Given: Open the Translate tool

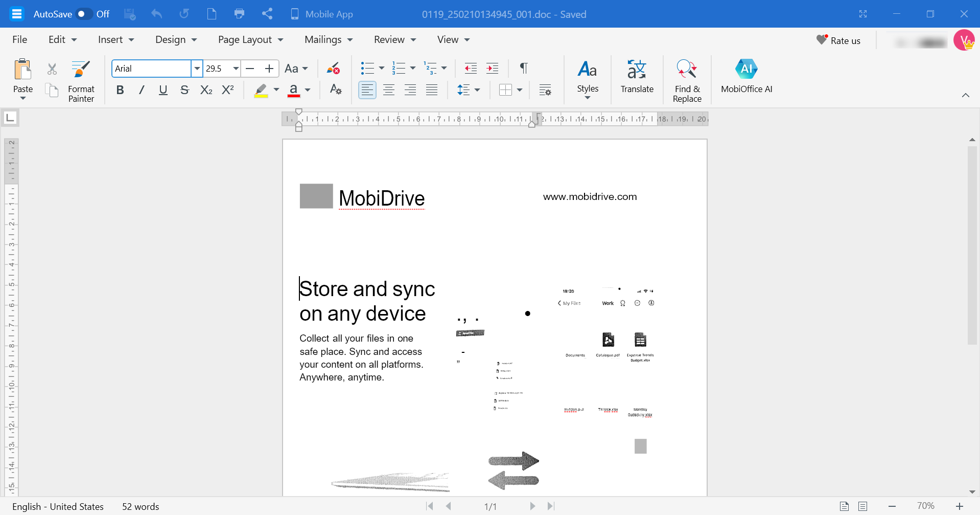Looking at the screenshot, I should point(637,77).
